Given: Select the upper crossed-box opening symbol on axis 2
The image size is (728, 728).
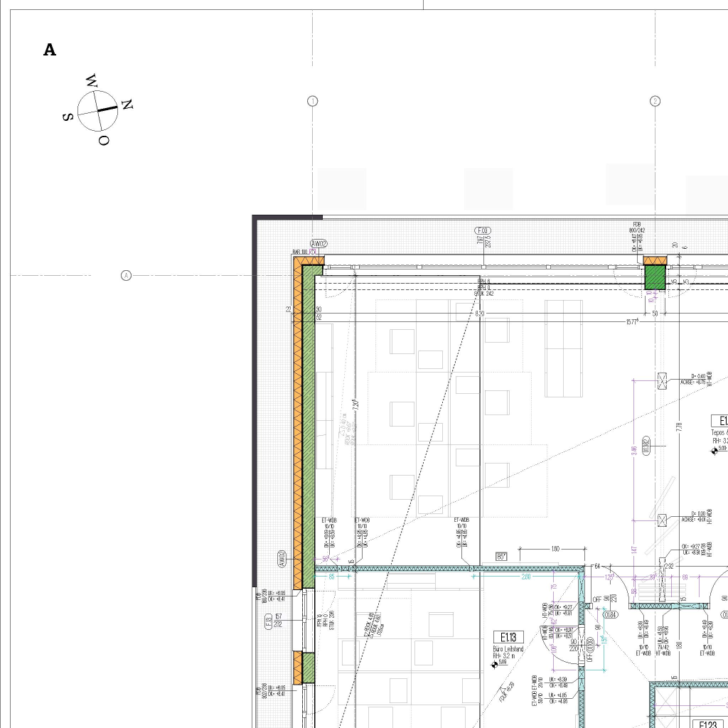Looking at the screenshot, I should (663, 381).
